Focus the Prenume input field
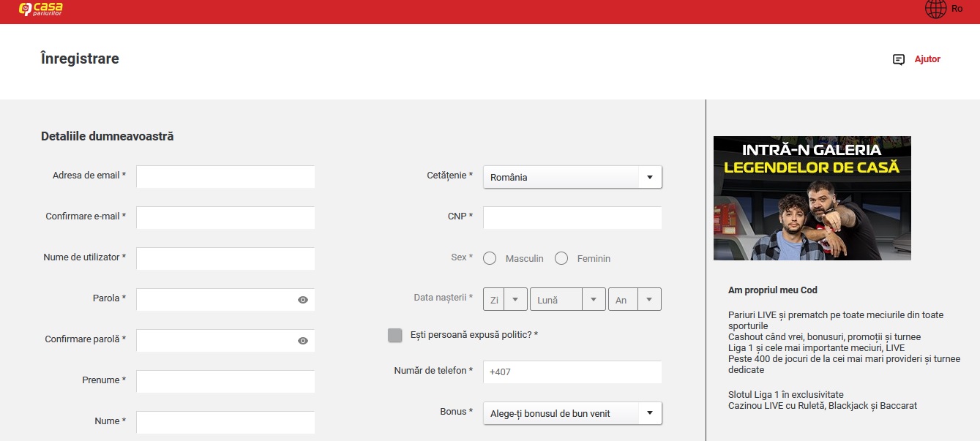Viewport: 980px width, 441px height. (225, 382)
